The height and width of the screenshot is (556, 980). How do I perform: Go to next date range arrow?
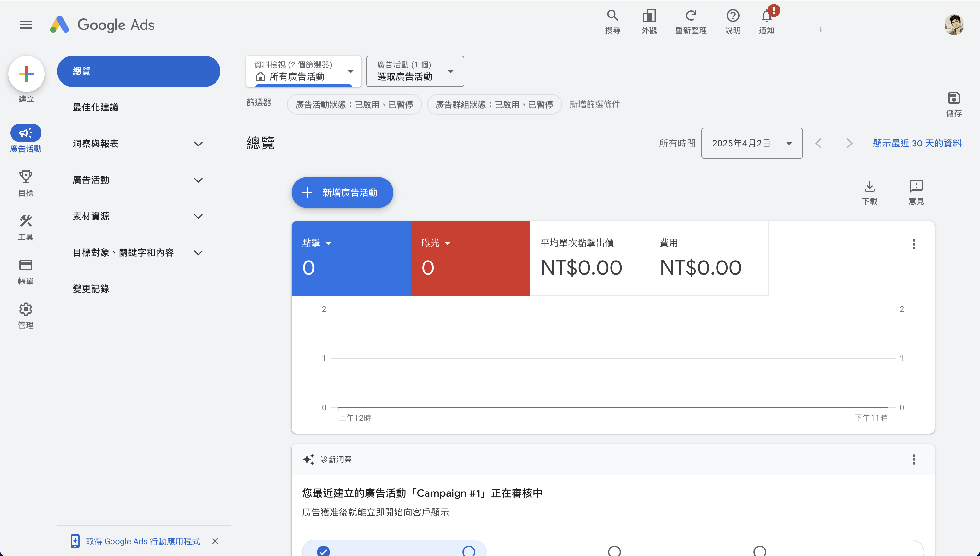849,143
